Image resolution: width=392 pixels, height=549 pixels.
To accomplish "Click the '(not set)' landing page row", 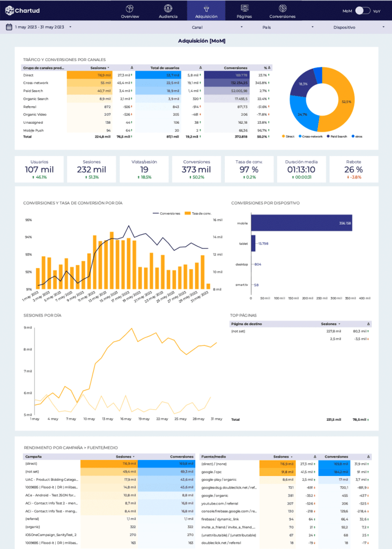I will pyautogui.click(x=300, y=331).
